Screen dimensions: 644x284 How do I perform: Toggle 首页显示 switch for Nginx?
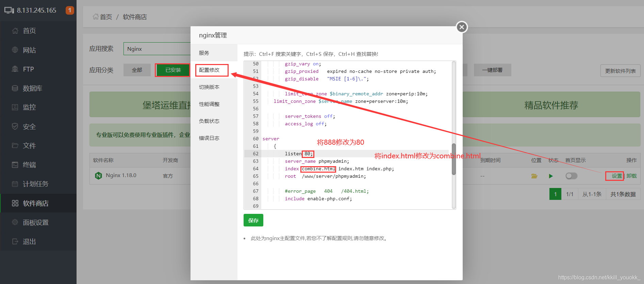[x=572, y=176]
